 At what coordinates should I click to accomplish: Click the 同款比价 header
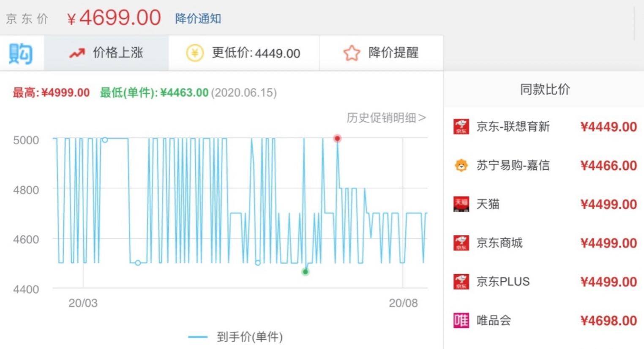click(x=545, y=89)
